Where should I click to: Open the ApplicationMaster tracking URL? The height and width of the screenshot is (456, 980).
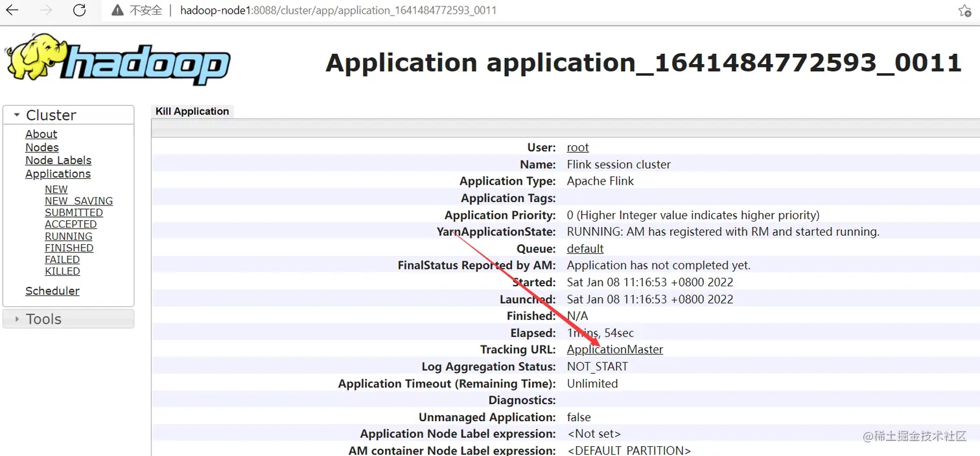point(615,350)
